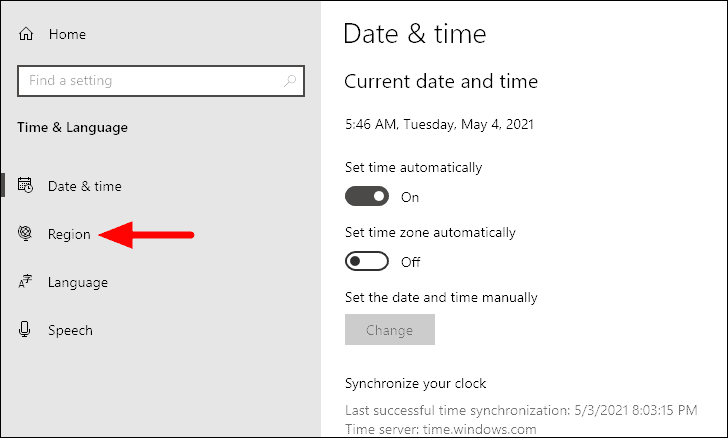
Task: Click the Time & Language section heading
Action: point(72,127)
